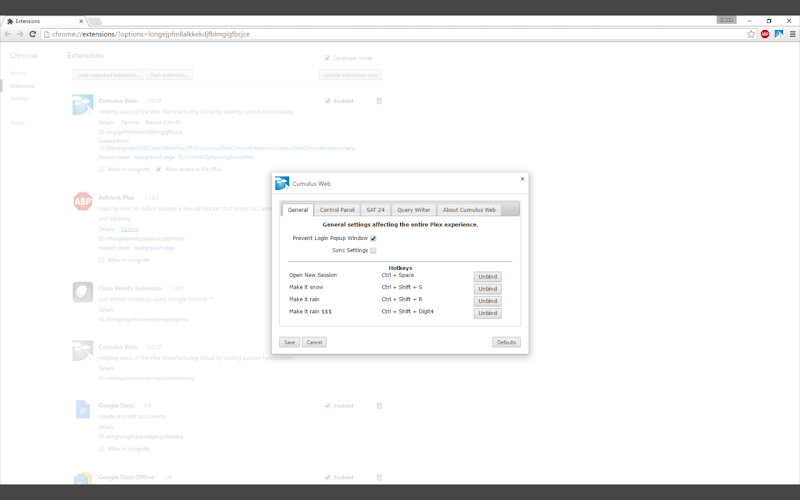The width and height of the screenshot is (800, 500).
Task: Remove Cumulus Web 1.0.19 via trash icon
Action: pos(379,101)
